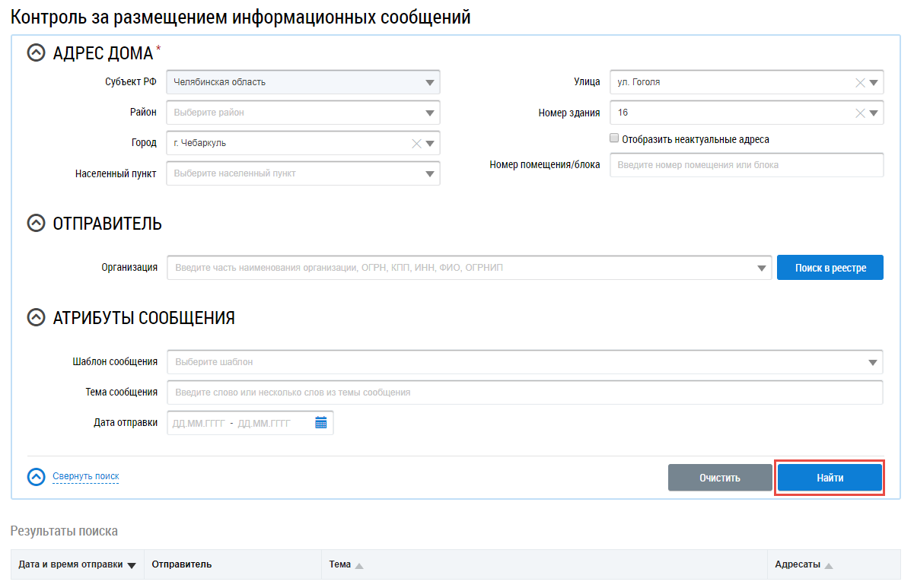914x588 pixels.
Task: Click the Очистить button
Action: coord(719,478)
